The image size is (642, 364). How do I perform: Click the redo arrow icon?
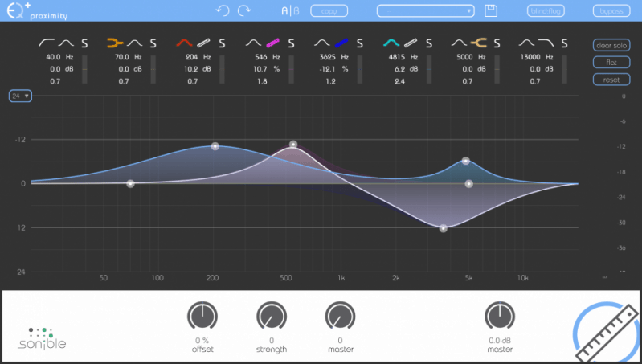point(244,10)
